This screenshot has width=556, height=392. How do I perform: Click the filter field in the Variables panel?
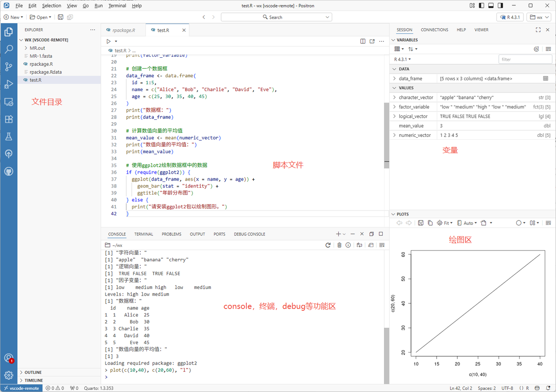[525, 59]
